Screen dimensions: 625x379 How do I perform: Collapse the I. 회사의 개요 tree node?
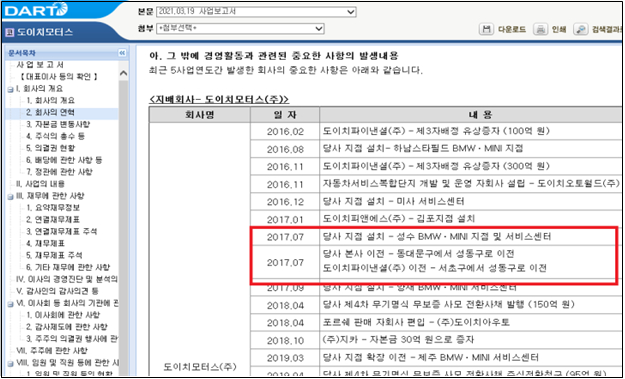pos(10,89)
